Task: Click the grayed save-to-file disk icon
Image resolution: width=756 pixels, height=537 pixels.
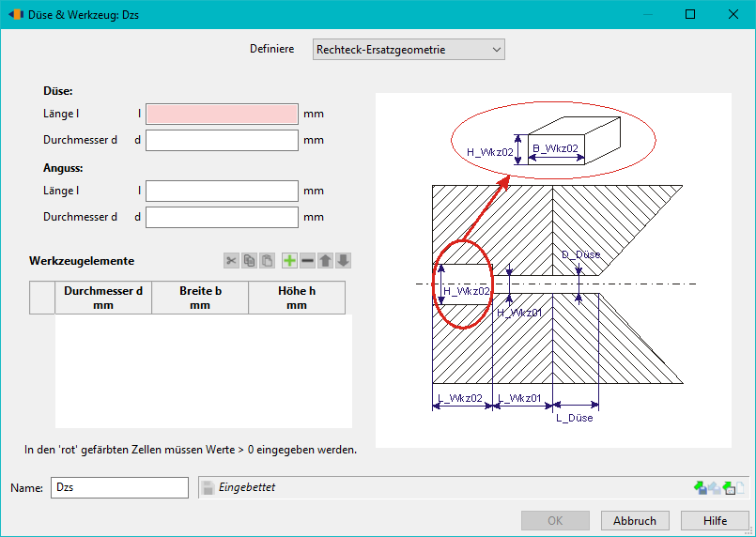Action: [x=715, y=488]
